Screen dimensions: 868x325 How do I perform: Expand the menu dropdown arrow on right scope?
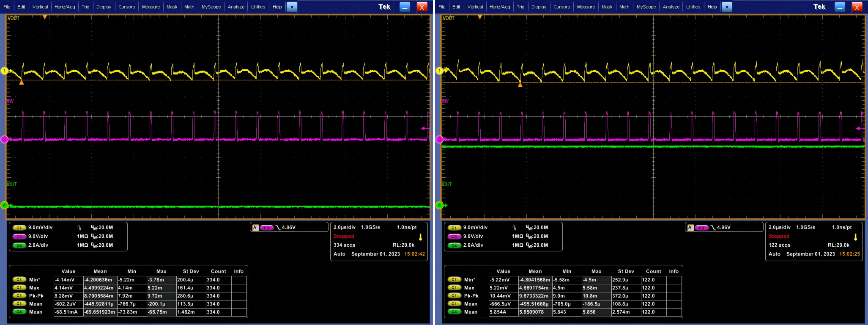(727, 7)
